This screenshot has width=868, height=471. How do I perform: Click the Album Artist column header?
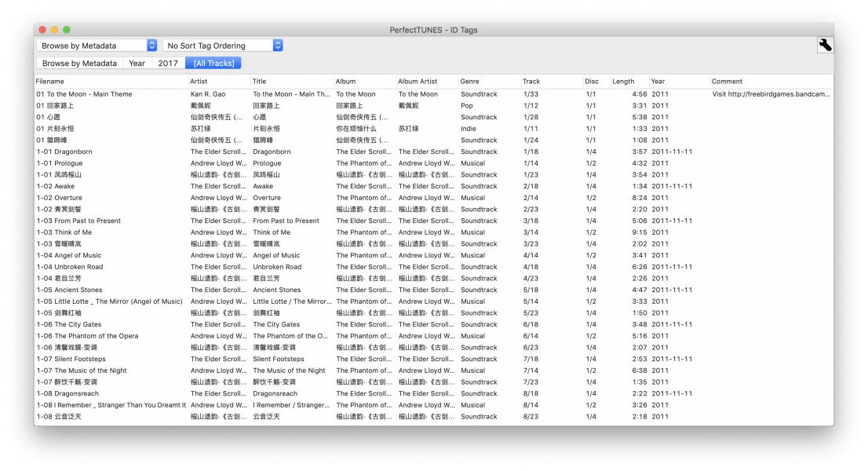pos(426,82)
